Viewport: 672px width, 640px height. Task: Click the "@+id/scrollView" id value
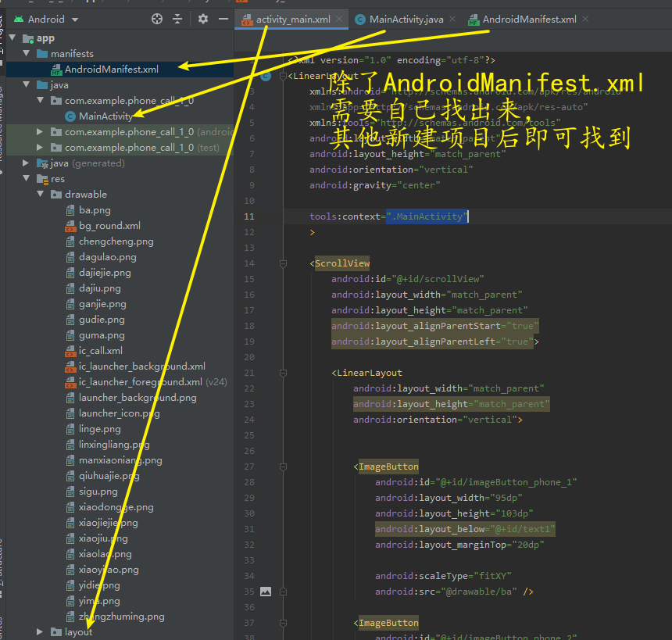[438, 279]
